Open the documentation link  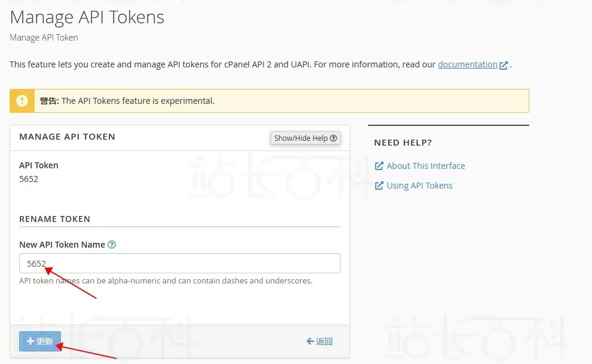pyautogui.click(x=467, y=64)
